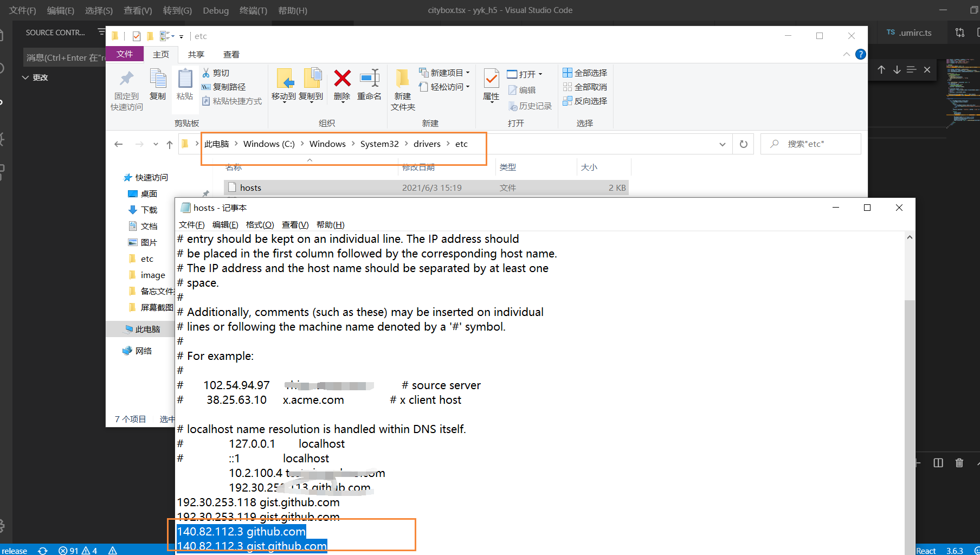
Task: Click VS Code previous change up arrow
Action: tap(881, 69)
